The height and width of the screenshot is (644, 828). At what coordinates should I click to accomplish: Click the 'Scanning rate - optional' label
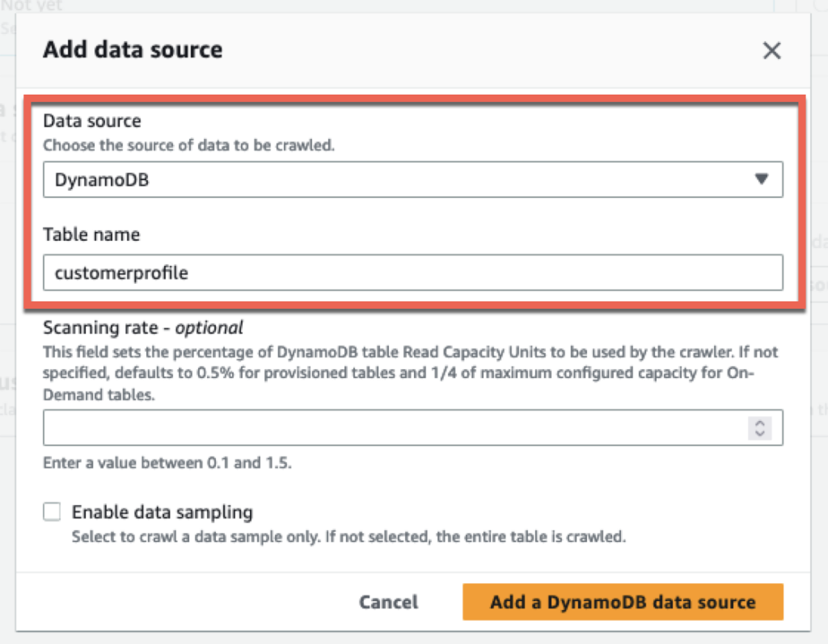coord(143,328)
